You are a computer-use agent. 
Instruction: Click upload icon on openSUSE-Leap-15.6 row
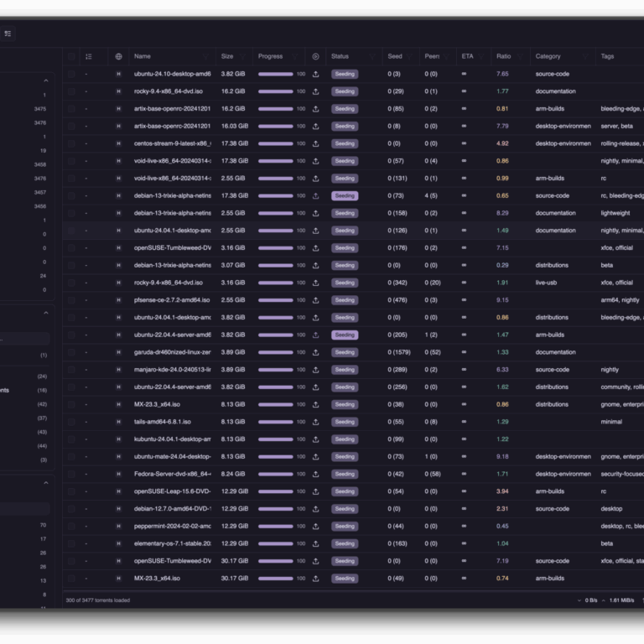[x=315, y=491]
